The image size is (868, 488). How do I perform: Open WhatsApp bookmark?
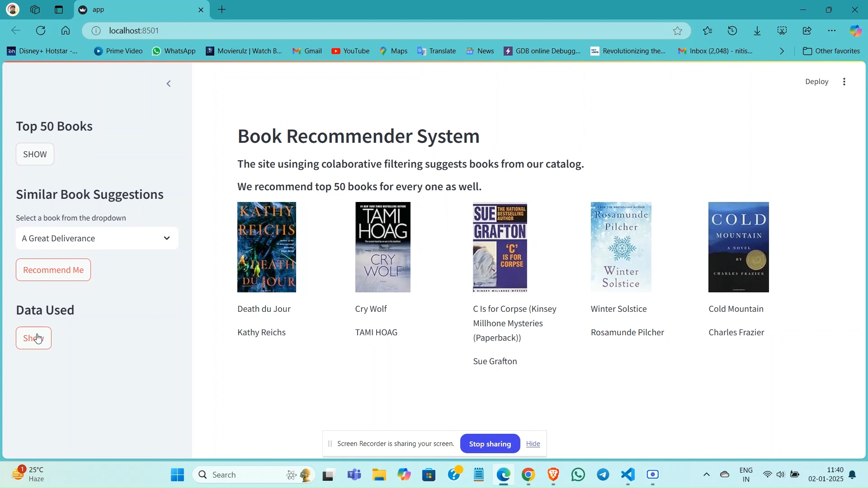coord(175,52)
